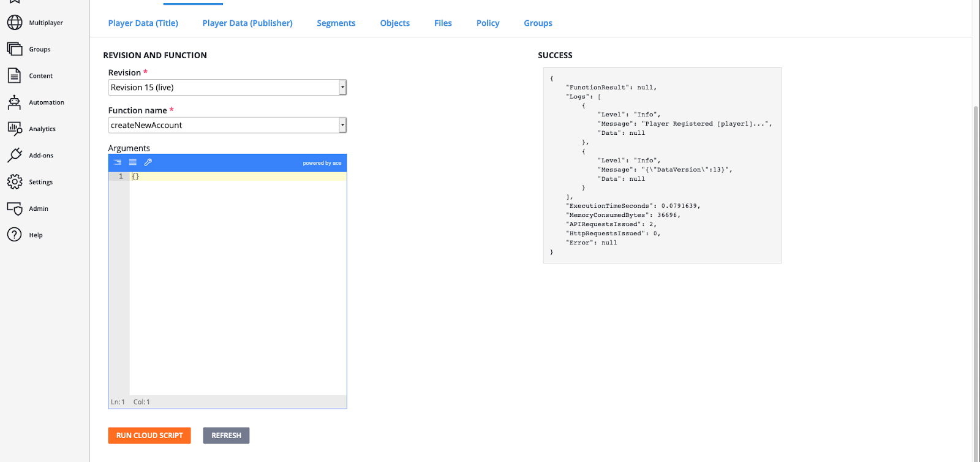Select the 'HttpRequestsIssued: 0' line

[x=613, y=233]
